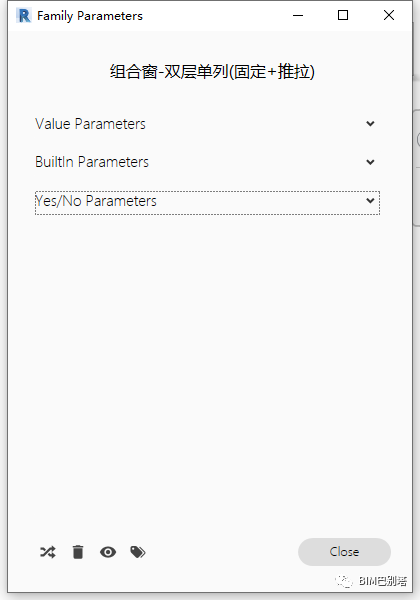Close the window using the title bar X
The height and width of the screenshot is (600, 420).
coord(389,15)
